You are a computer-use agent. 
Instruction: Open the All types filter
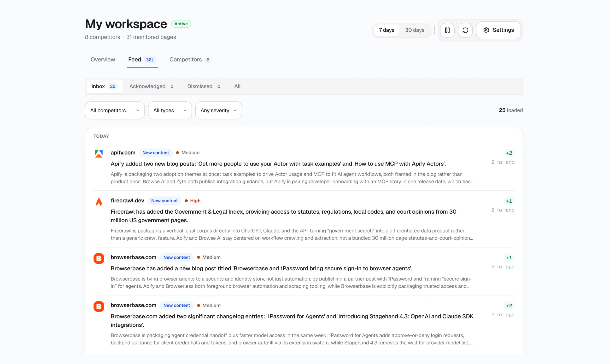(x=170, y=110)
